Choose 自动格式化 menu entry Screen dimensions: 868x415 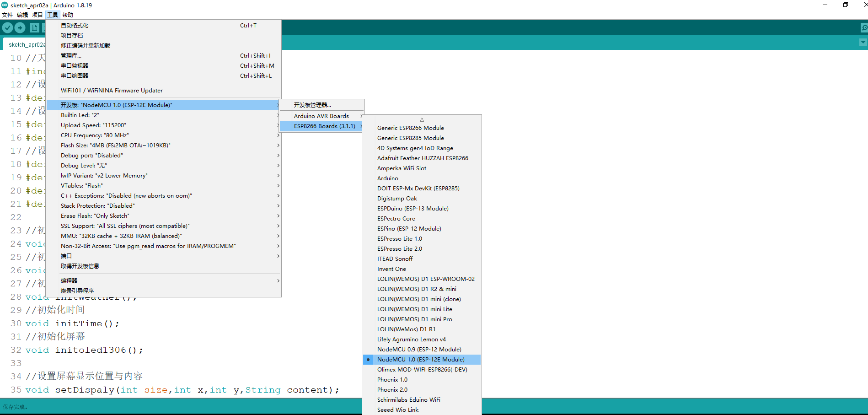(164, 26)
